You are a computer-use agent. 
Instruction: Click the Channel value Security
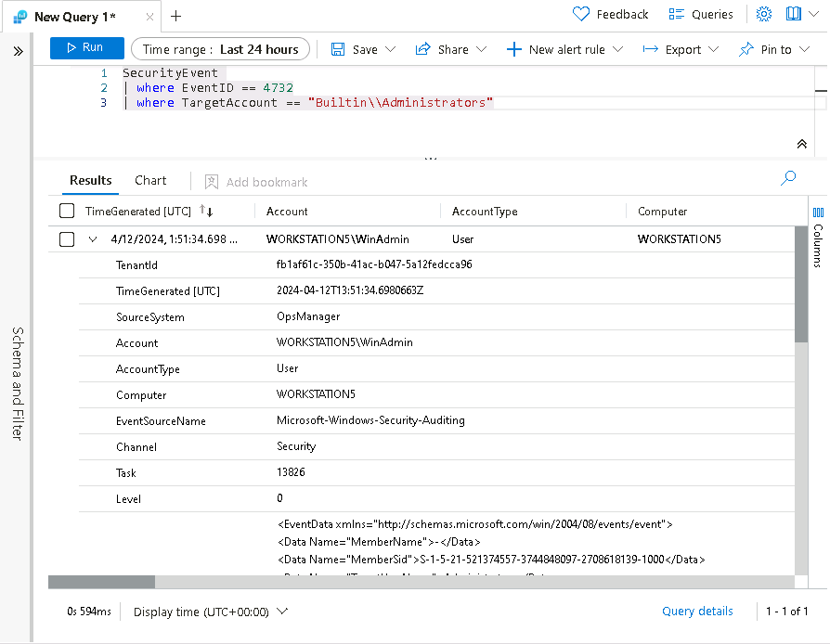(296, 446)
